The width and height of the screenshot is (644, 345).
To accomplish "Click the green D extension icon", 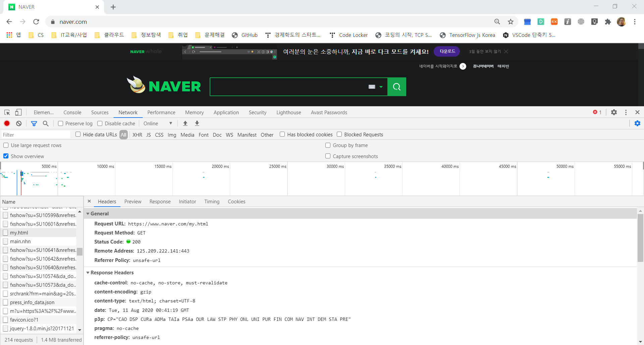I will tap(541, 22).
